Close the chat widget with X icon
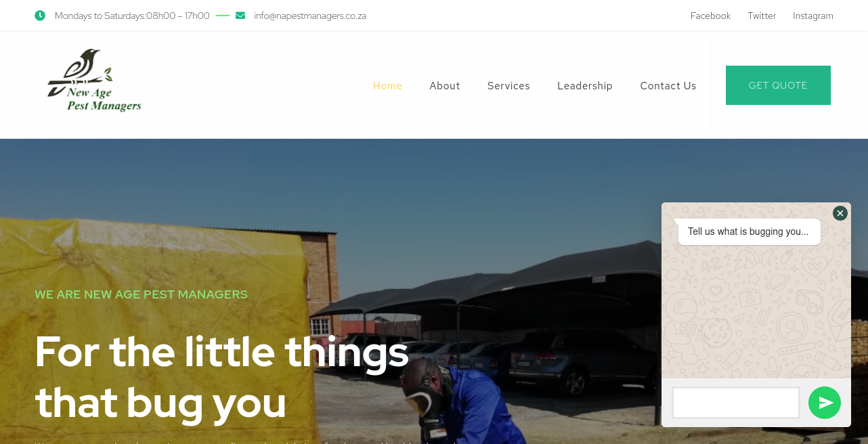868x444 pixels. (840, 213)
